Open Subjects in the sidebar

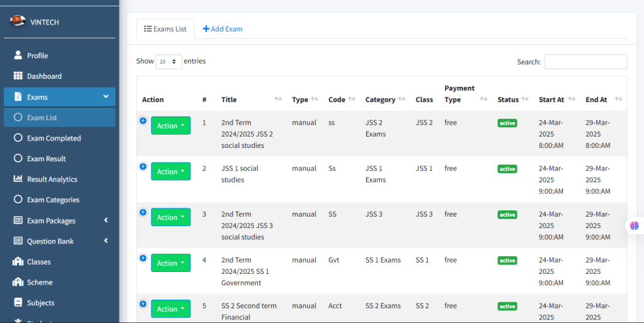[40, 303]
